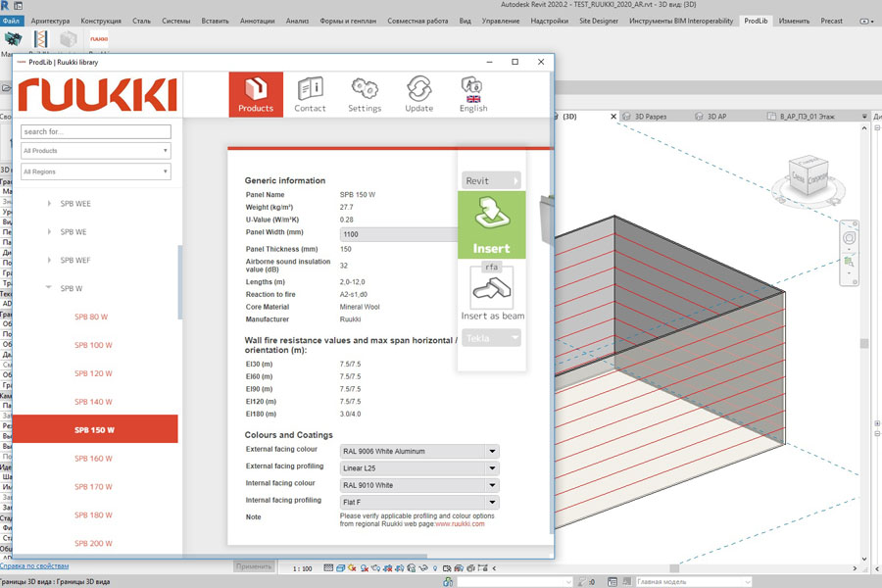Switch to the Precast ribbon tab
This screenshot has width=882, height=588.
(831, 21)
